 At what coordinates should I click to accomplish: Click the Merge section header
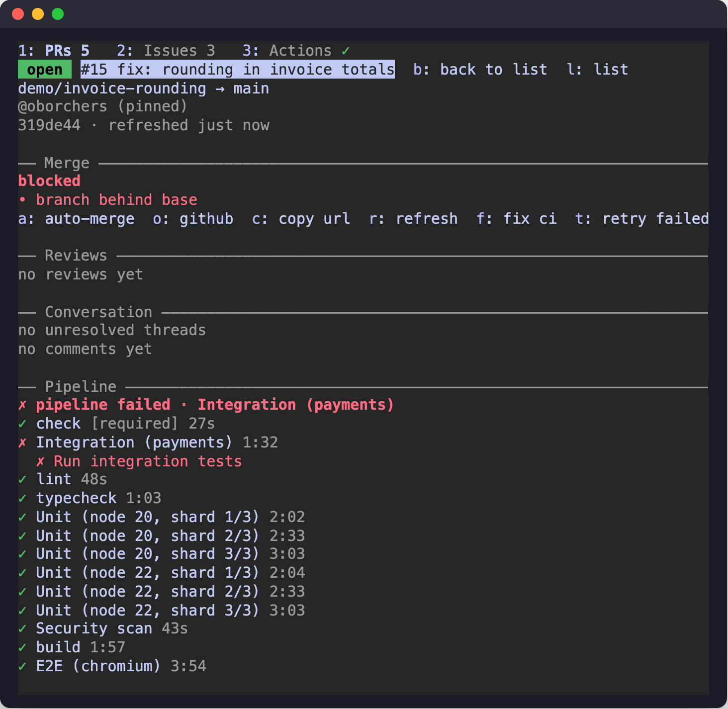[x=363, y=163]
